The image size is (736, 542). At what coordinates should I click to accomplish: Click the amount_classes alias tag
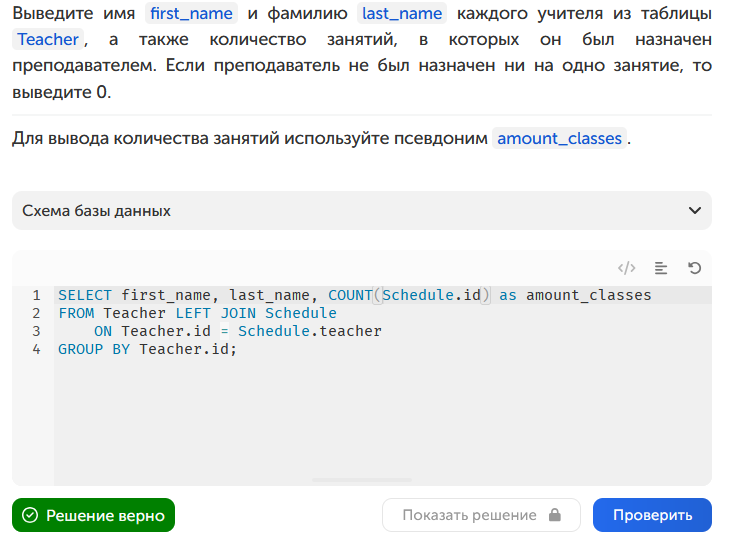pyautogui.click(x=559, y=138)
